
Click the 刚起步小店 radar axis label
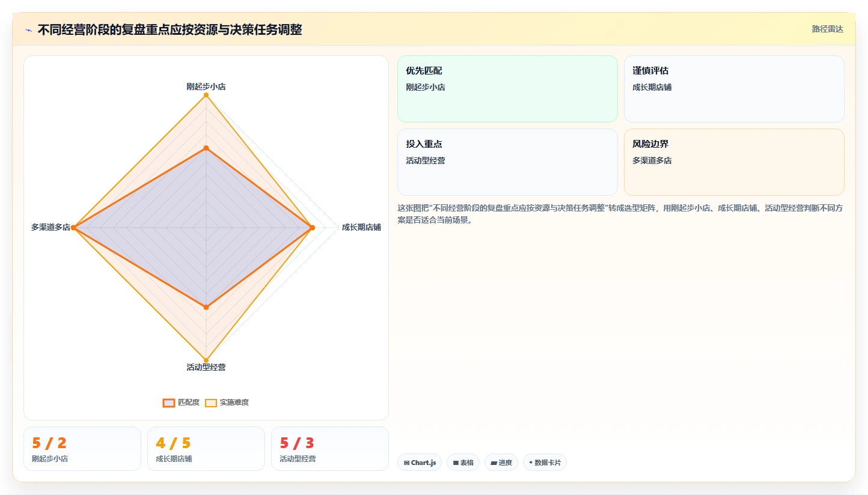(x=206, y=87)
